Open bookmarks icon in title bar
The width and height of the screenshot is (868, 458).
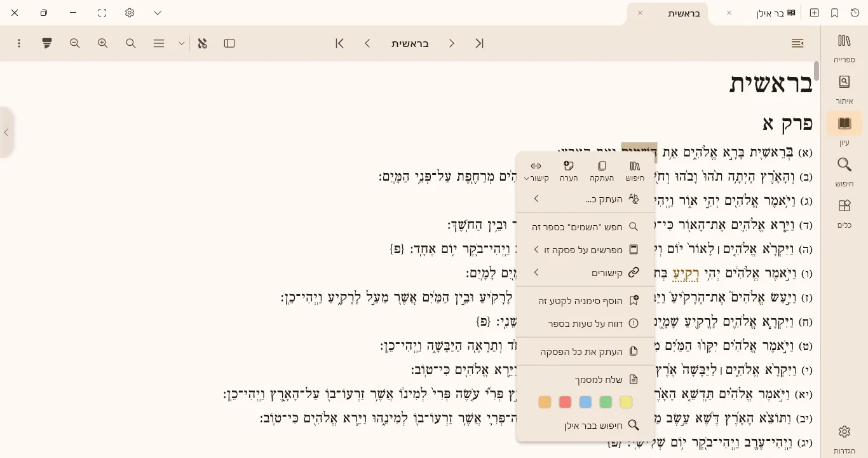click(x=835, y=13)
